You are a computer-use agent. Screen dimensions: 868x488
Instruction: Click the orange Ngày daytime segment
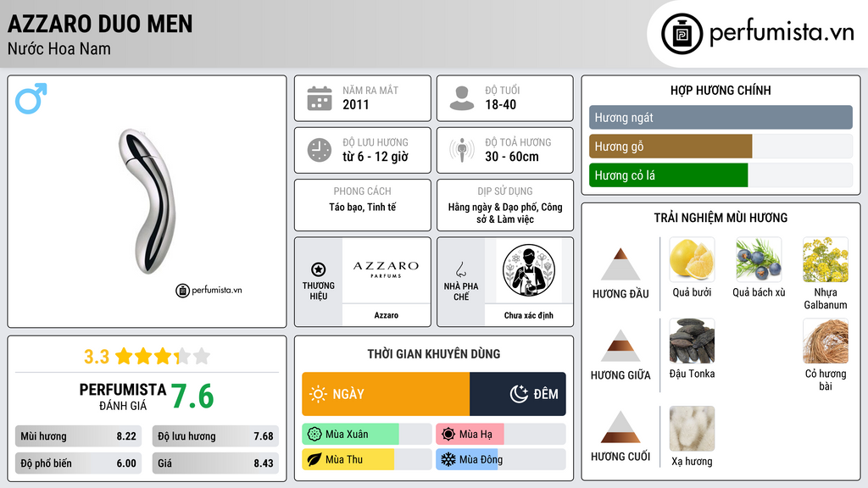386,394
